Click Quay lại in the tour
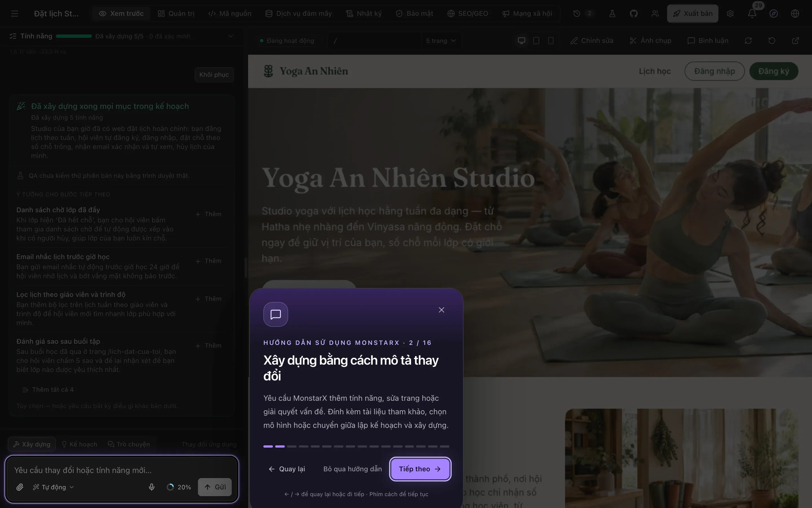This screenshot has height=508, width=812. coord(287,469)
